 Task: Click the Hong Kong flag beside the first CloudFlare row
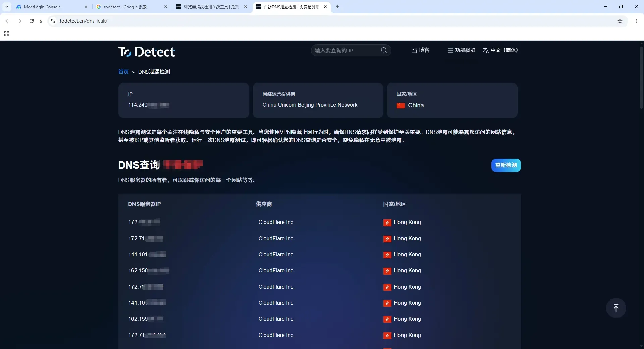[x=388, y=222]
